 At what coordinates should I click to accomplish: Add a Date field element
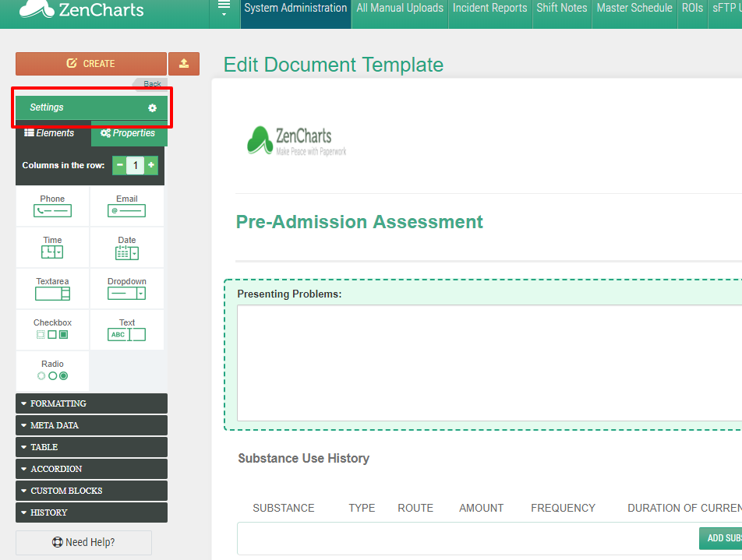click(x=127, y=247)
